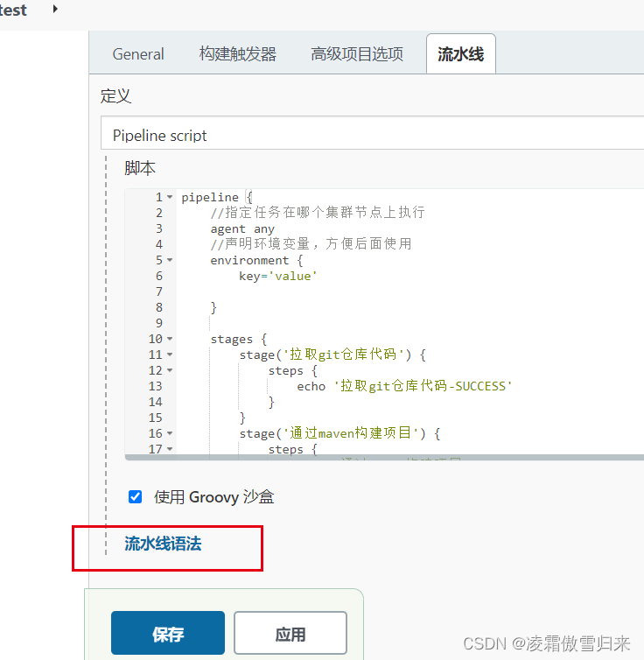Switch to the General tab
Image resolution: width=644 pixels, height=660 pixels.
click(x=138, y=54)
